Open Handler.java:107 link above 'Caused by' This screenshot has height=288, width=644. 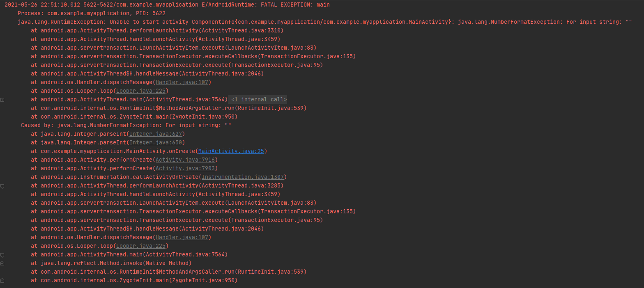(182, 82)
